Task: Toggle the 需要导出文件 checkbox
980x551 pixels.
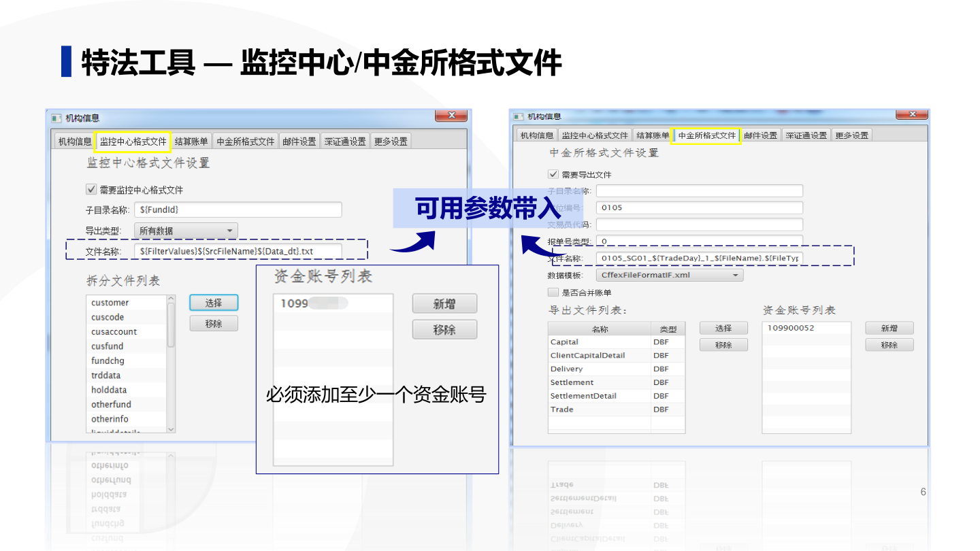Action: (553, 174)
